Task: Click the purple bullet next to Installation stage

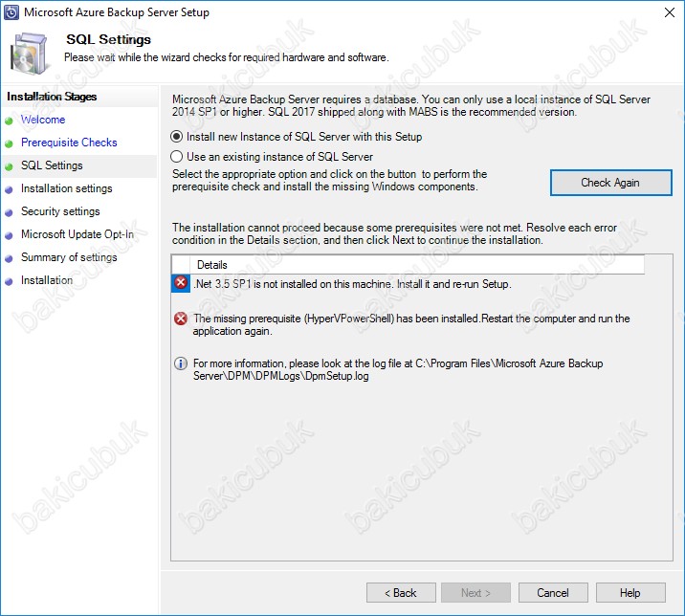Action: 9,281
